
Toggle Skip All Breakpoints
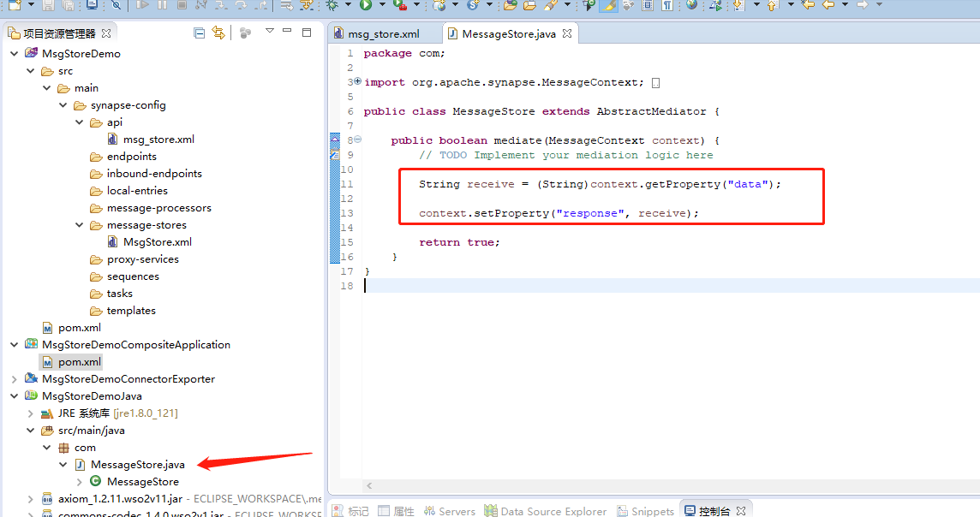click(x=117, y=5)
